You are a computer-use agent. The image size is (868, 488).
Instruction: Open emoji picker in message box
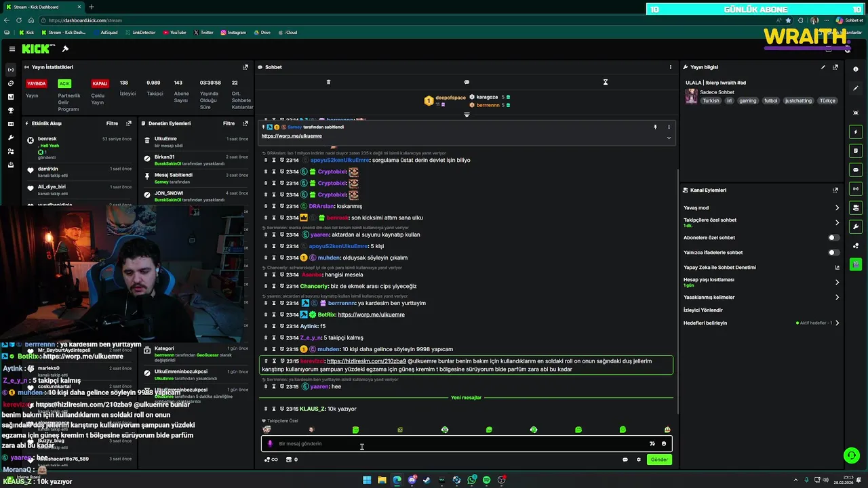tap(664, 444)
